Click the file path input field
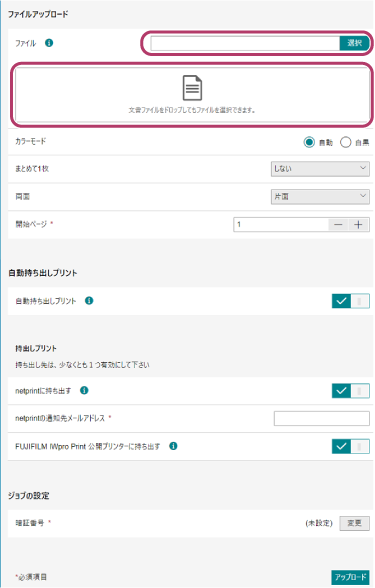Screen dimensions: 375x588 (245, 43)
